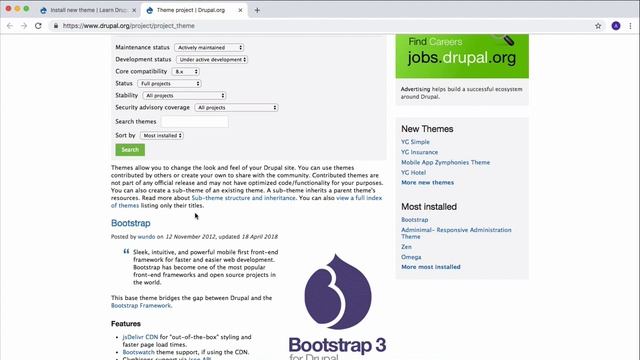Open the Status Full projects dropdown
This screenshot has width=640, height=360.
pyautogui.click(x=169, y=83)
